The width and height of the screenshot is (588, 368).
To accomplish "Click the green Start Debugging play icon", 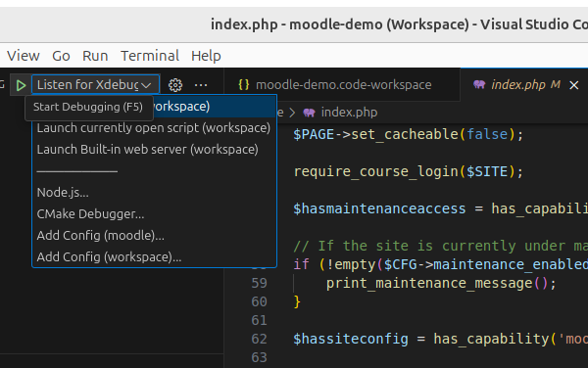I will [x=21, y=85].
